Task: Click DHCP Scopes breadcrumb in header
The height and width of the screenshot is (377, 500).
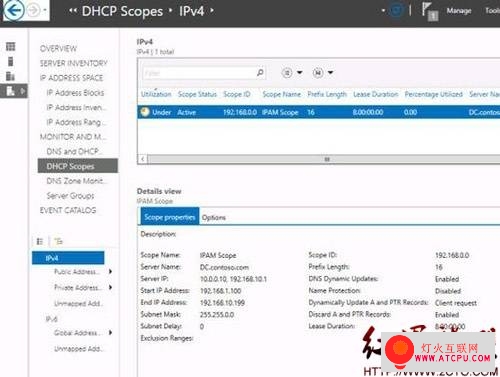Action: point(122,11)
